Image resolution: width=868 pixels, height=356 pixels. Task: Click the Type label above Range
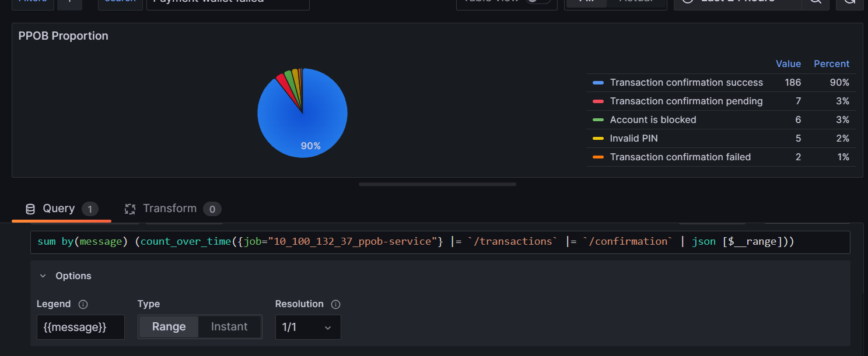(x=149, y=304)
